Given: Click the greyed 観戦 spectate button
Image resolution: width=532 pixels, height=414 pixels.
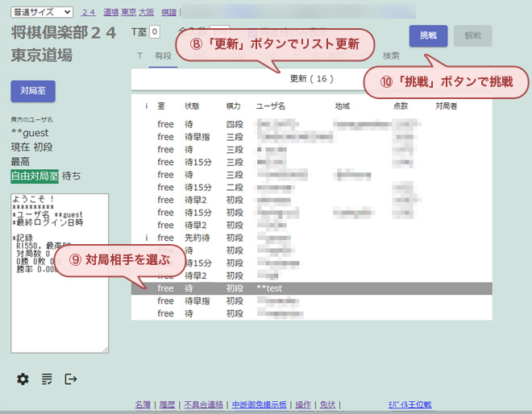Looking at the screenshot, I should pos(472,35).
